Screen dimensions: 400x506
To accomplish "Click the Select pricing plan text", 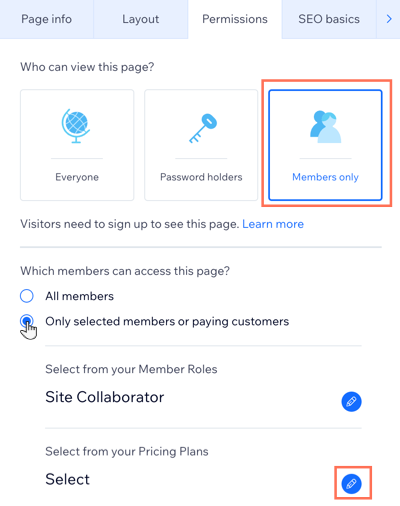I will click(68, 479).
